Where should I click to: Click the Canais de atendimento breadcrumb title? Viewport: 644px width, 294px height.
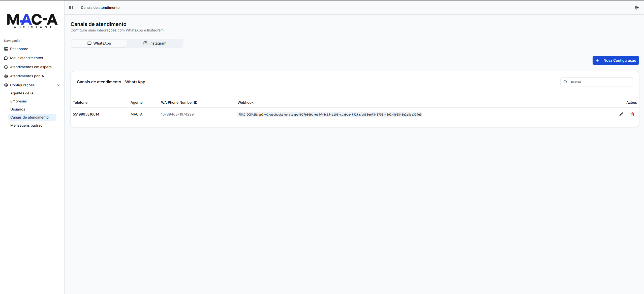[100, 8]
